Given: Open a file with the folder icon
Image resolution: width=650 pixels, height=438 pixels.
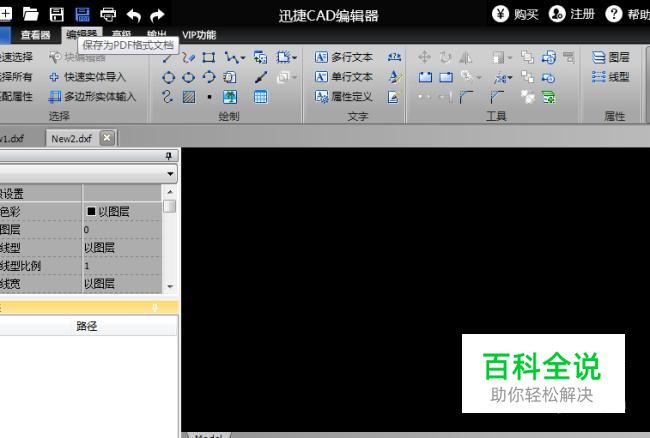Looking at the screenshot, I should (x=31, y=15).
